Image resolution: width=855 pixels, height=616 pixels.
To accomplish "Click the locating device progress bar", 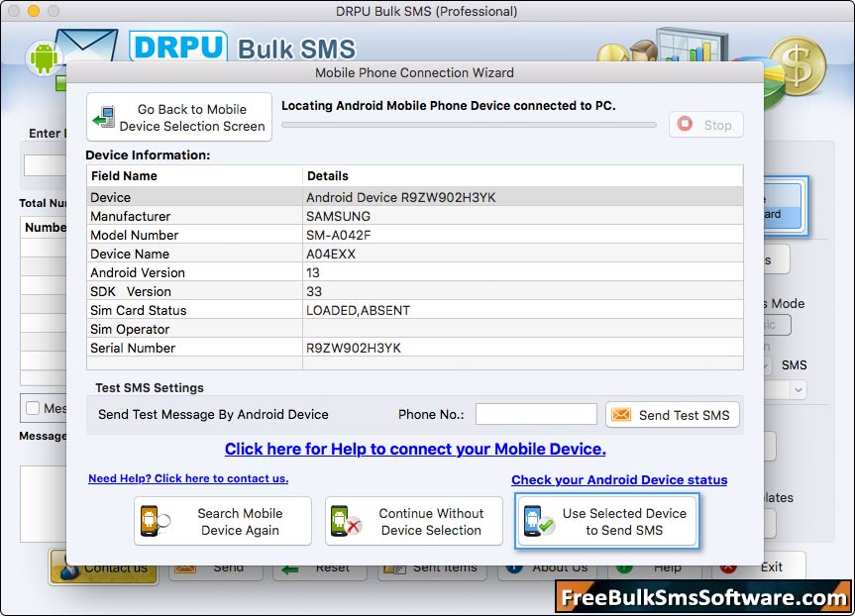I will tap(469, 125).
